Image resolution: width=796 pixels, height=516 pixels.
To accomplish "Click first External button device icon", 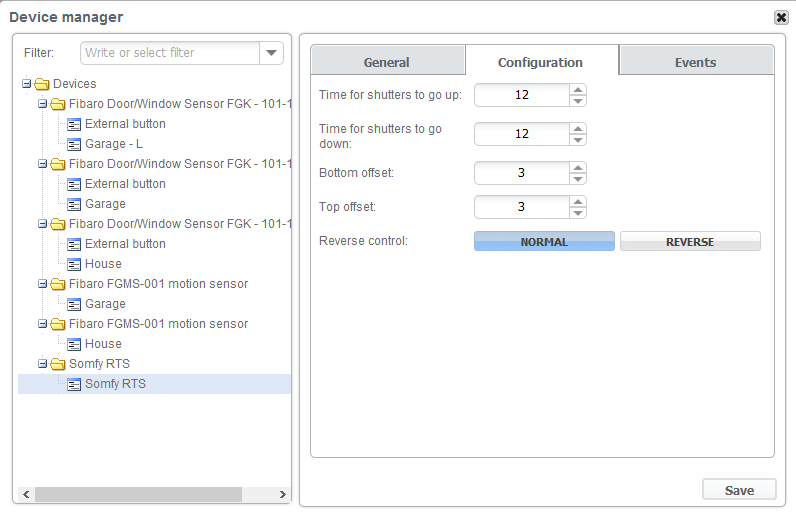I will click(74, 124).
